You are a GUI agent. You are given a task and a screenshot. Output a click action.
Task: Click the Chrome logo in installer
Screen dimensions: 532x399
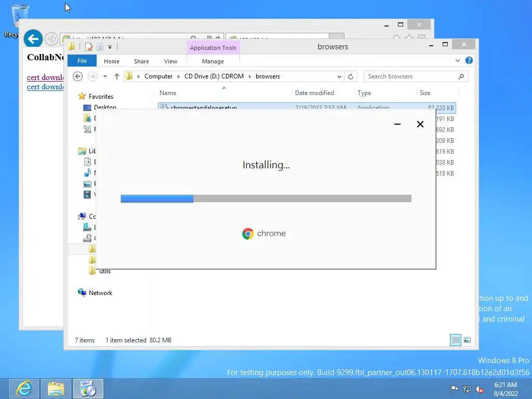[x=248, y=234]
